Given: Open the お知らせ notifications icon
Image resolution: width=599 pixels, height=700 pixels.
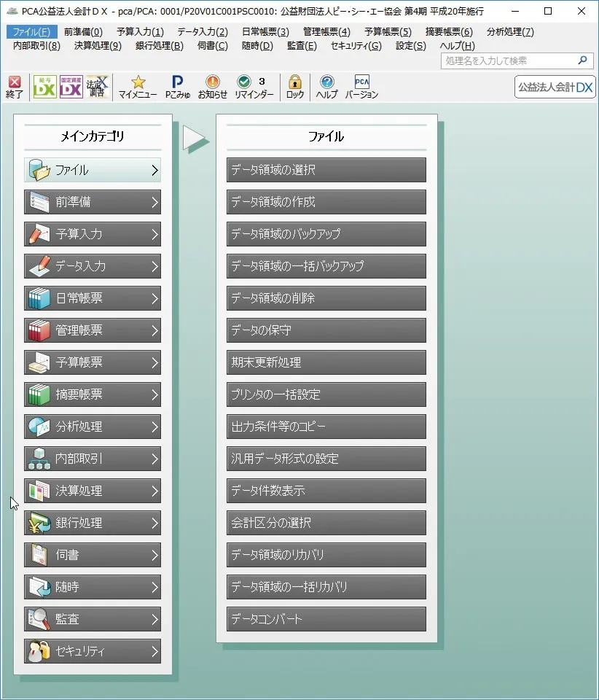Looking at the screenshot, I should pyautogui.click(x=212, y=87).
